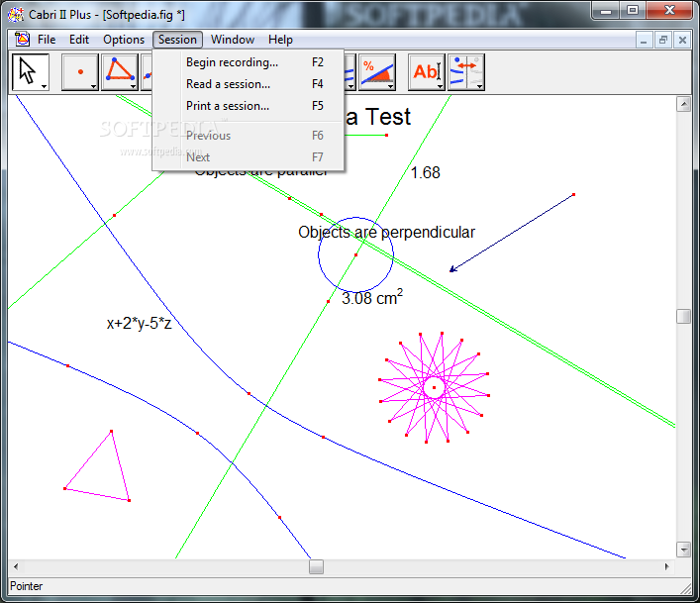
Task: Close the open Session menu
Action: (x=177, y=40)
